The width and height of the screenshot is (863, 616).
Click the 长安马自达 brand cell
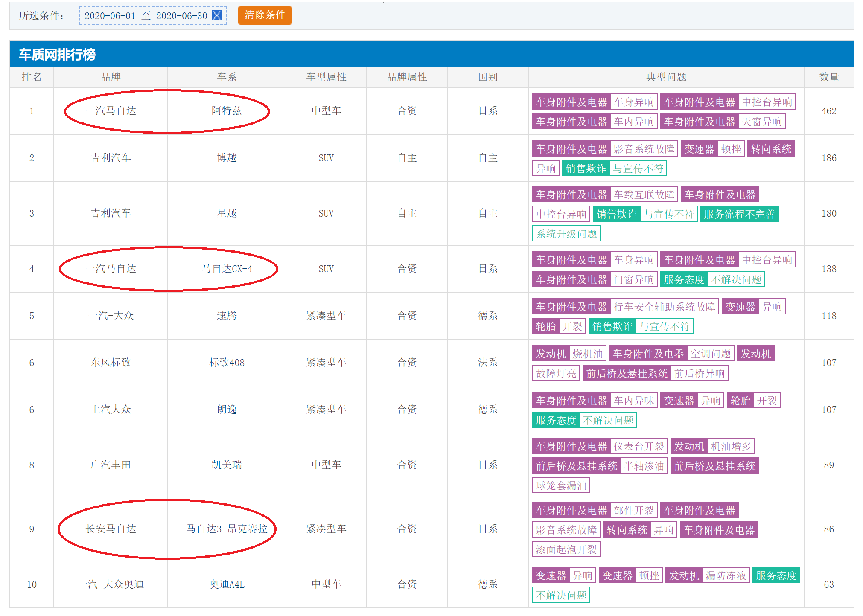pyautogui.click(x=111, y=529)
